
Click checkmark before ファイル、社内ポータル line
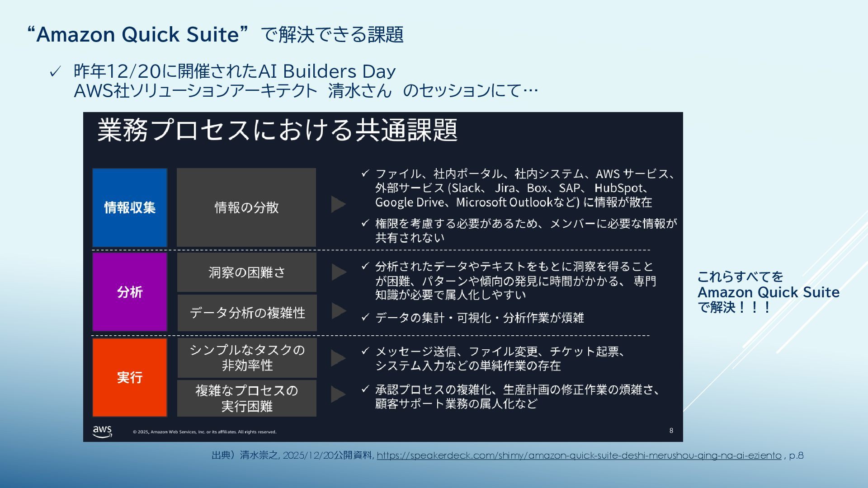pyautogui.click(x=365, y=173)
